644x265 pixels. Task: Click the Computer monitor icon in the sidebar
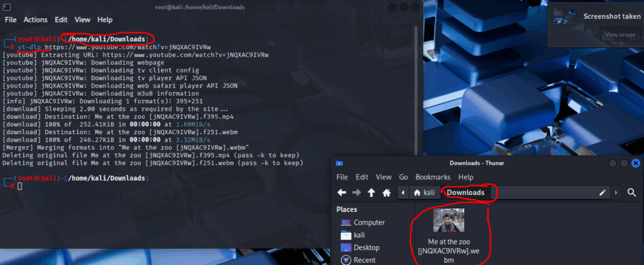(x=347, y=222)
